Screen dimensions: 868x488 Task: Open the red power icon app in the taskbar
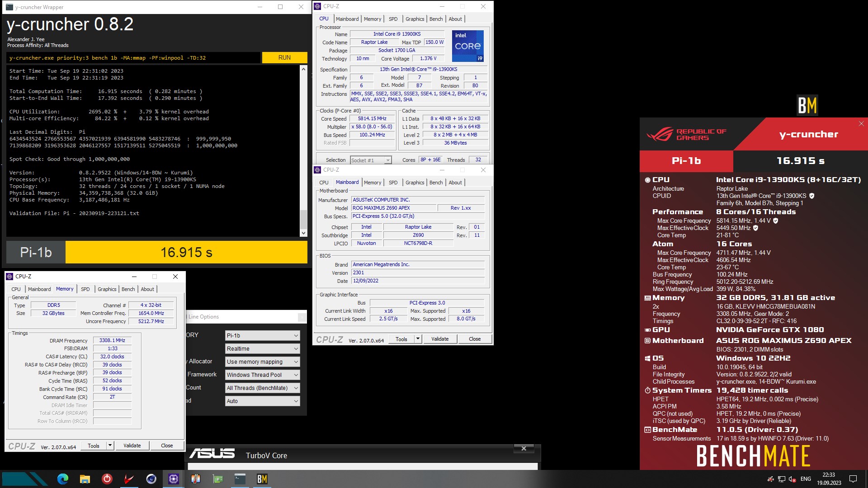coord(107,479)
